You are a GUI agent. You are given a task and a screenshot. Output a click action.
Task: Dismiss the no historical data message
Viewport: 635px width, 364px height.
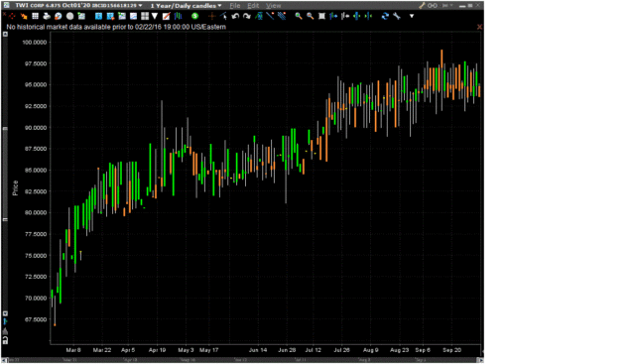479,27
